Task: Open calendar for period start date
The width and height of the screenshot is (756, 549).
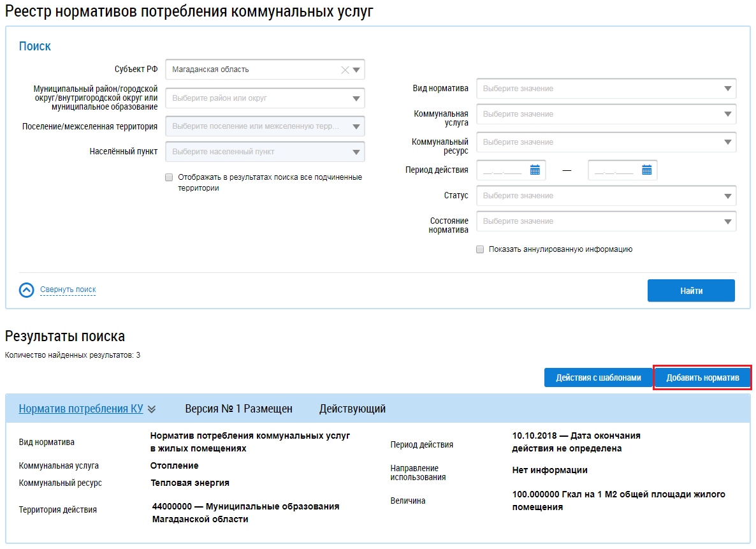Action: (535, 170)
